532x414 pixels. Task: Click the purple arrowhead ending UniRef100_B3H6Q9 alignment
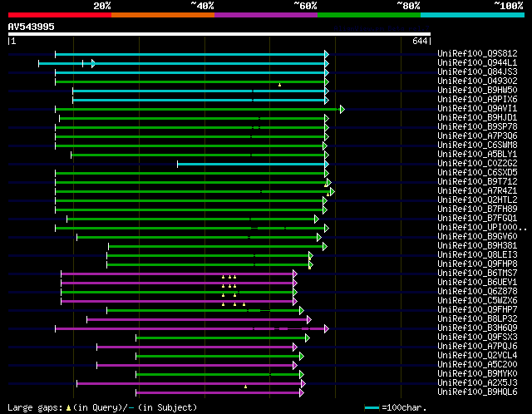pos(327,329)
